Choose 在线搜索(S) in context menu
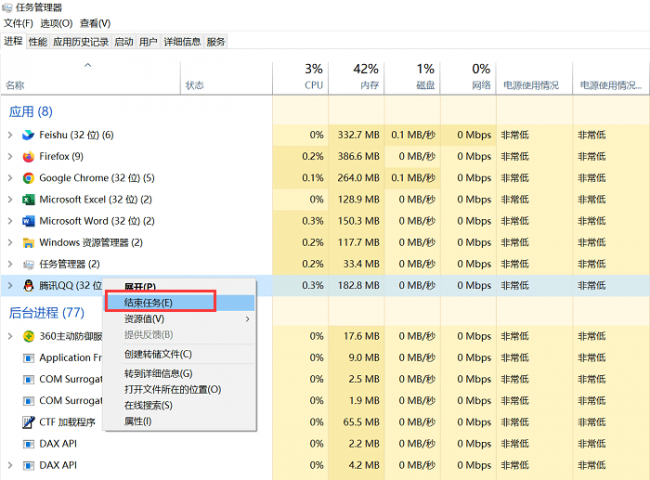 click(179, 405)
